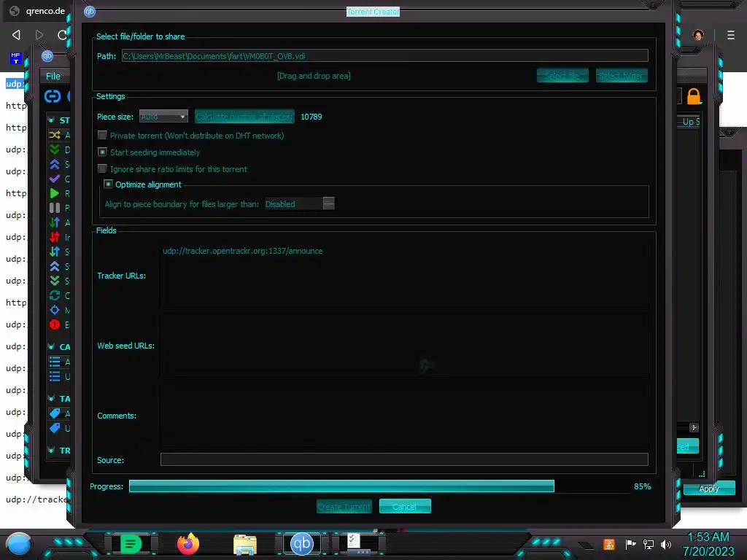Select the Stalled filter icon below Inactive
Image resolution: width=747 pixels, height=560 pixels.
54,252
